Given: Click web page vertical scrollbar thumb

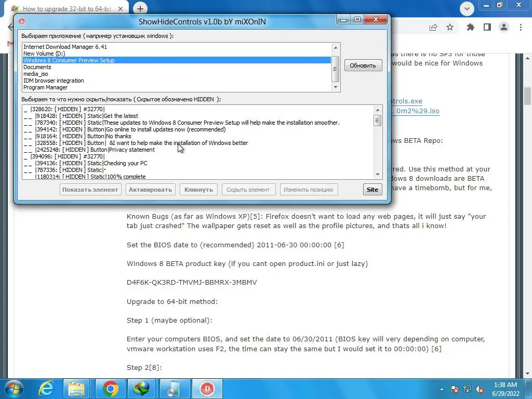Looking at the screenshot, I should (528, 96).
